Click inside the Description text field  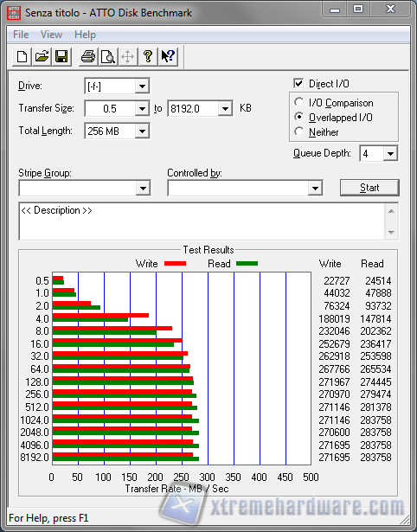point(202,221)
